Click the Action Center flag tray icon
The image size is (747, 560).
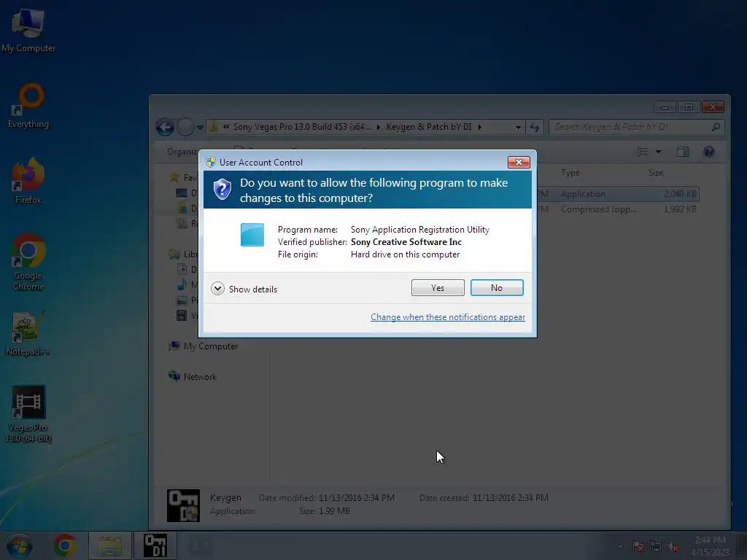(x=638, y=547)
